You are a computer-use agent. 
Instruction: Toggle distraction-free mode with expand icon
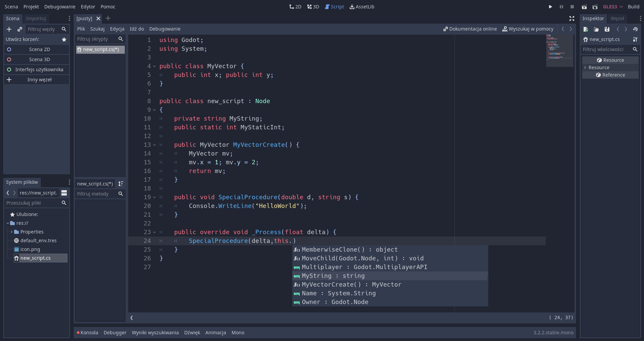tap(572, 18)
